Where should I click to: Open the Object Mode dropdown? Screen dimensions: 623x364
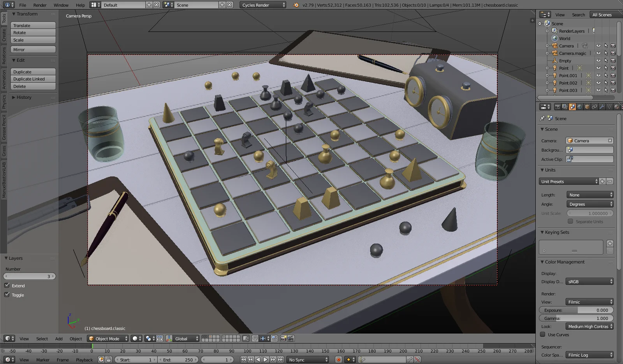[107, 338]
